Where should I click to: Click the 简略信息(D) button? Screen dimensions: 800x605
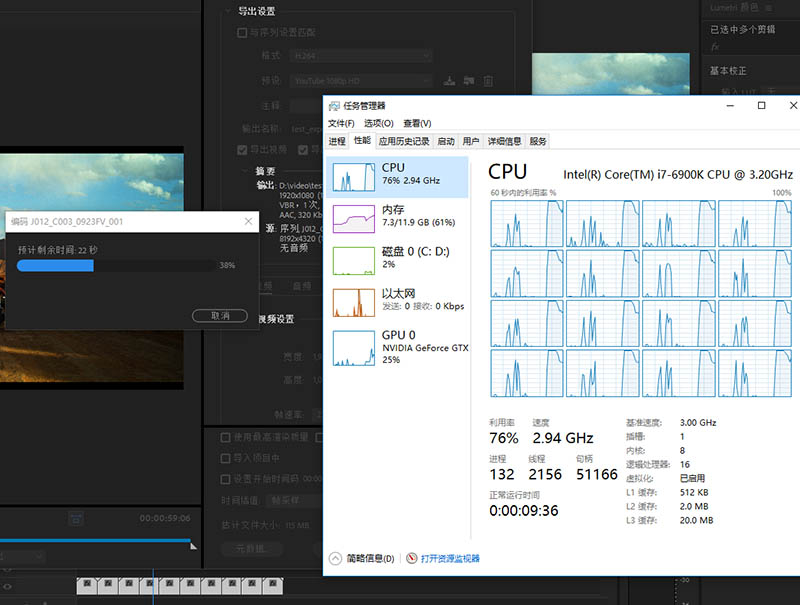[x=362, y=559]
